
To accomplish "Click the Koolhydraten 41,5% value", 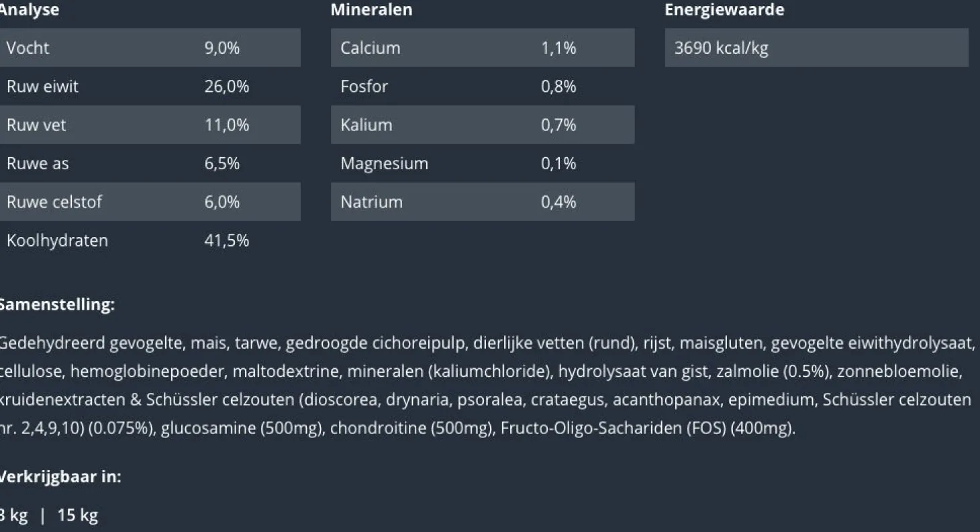I will 226,240.
